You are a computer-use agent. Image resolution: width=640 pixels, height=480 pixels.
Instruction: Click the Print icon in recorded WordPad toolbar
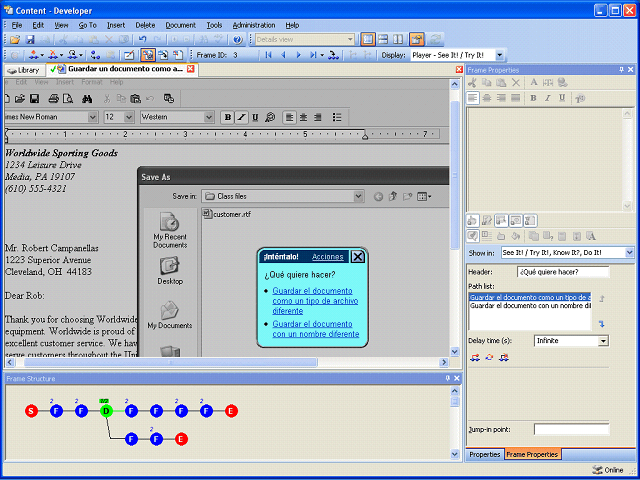(53, 98)
